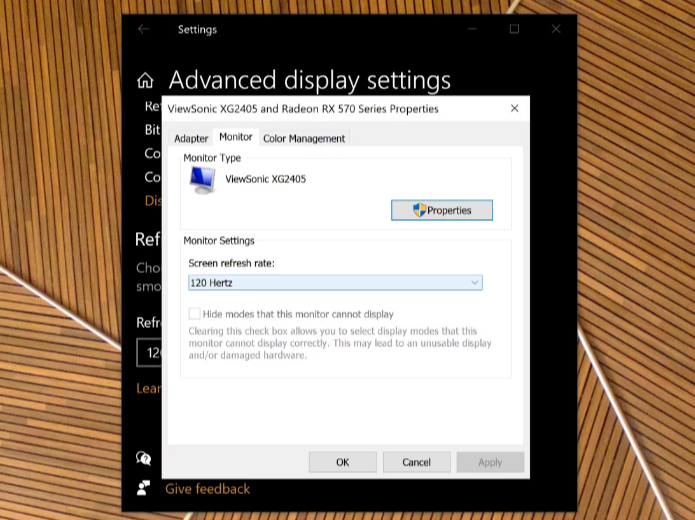695x520 pixels.
Task: Open the Color Management tab
Action: [304, 138]
